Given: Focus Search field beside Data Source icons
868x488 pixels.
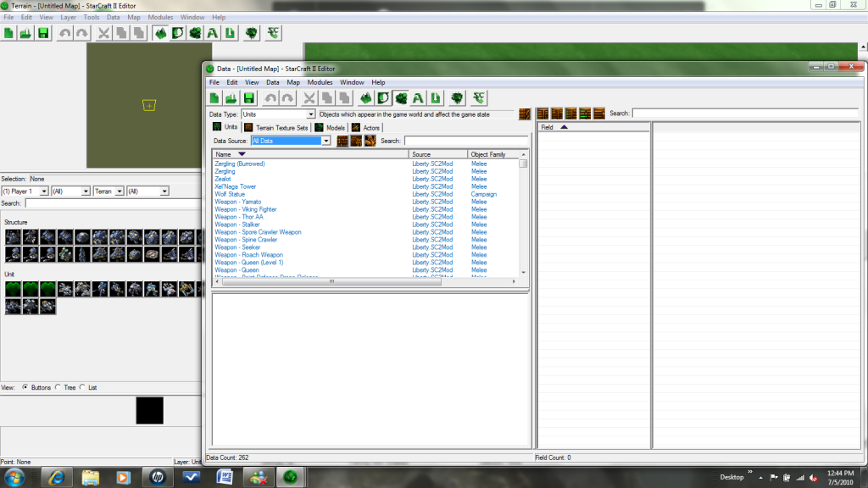Looking at the screenshot, I should click(x=467, y=141).
